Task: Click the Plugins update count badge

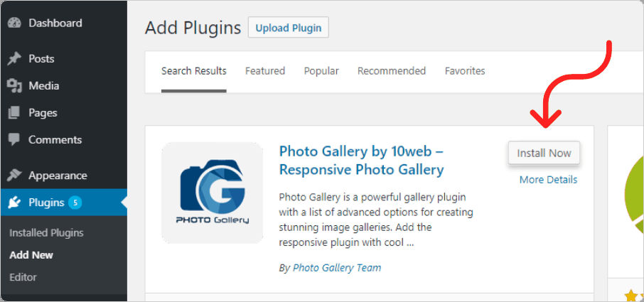Action: click(x=75, y=203)
